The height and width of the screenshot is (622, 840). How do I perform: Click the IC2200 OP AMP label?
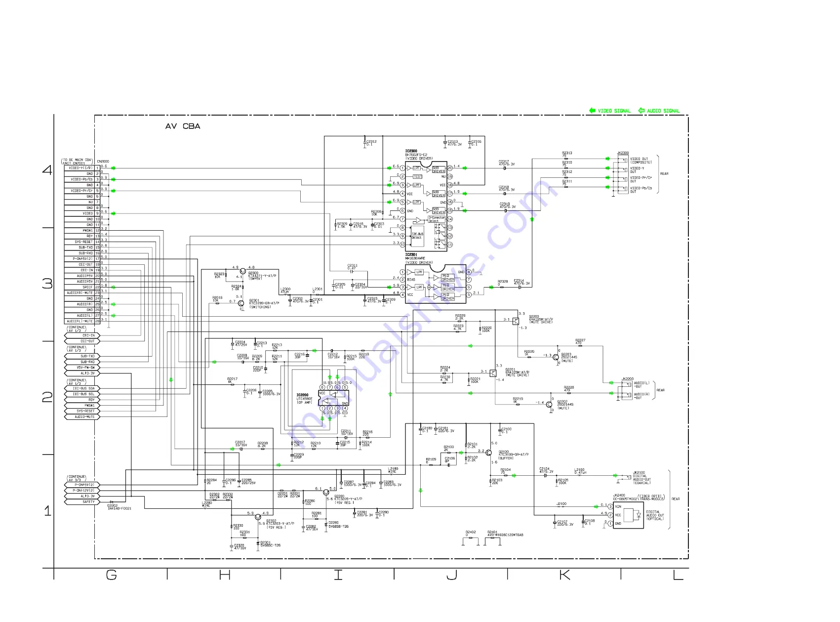coord(304,398)
